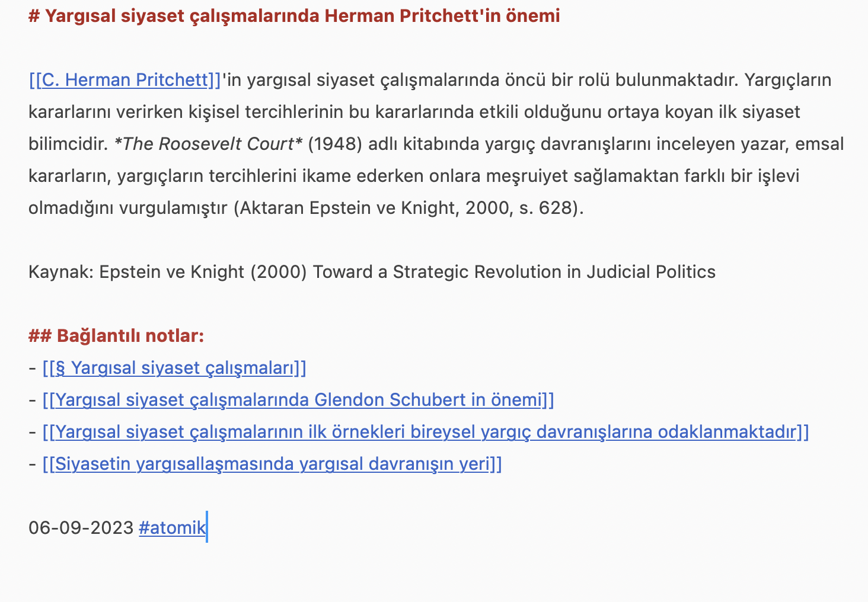Click Toward a Strategic Revolution in Judicial Politics

click(514, 272)
